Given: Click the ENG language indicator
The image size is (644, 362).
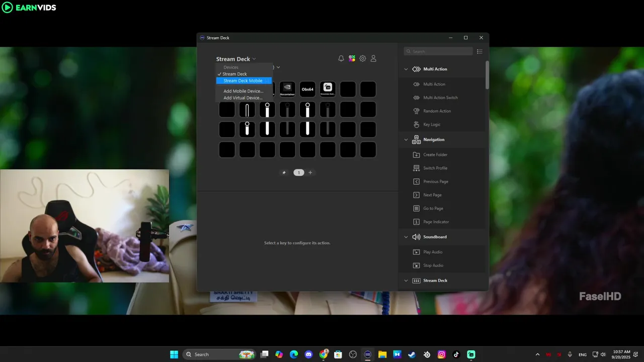Looking at the screenshot, I should pos(583,354).
